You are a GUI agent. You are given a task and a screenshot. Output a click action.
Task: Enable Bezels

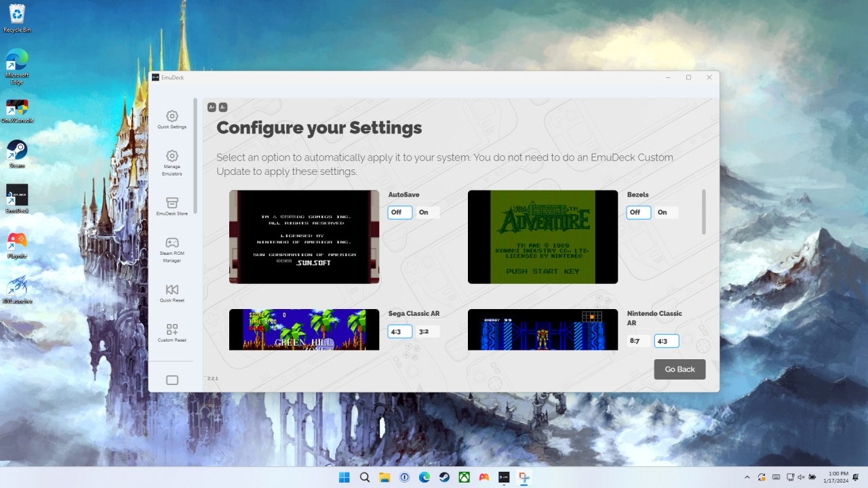click(664, 212)
